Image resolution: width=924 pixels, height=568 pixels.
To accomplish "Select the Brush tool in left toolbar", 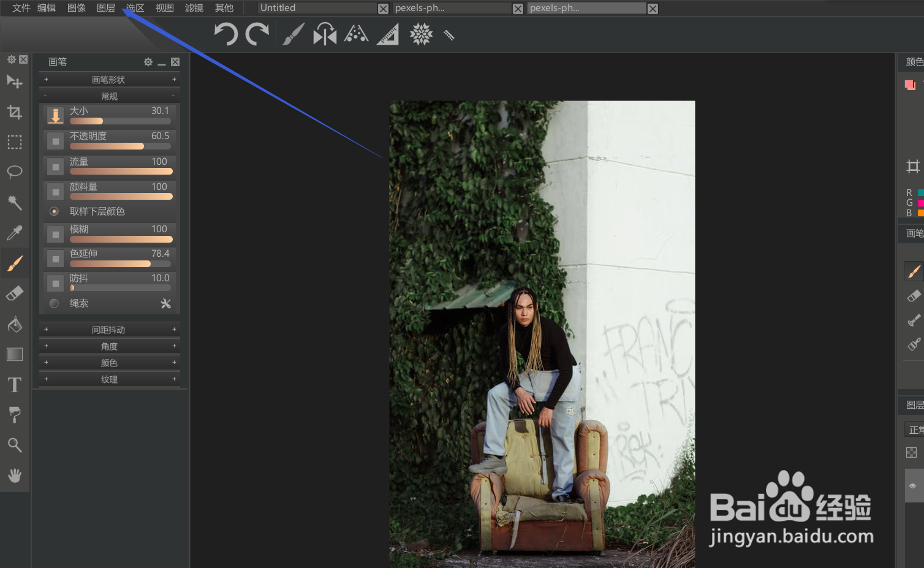I will coord(15,263).
